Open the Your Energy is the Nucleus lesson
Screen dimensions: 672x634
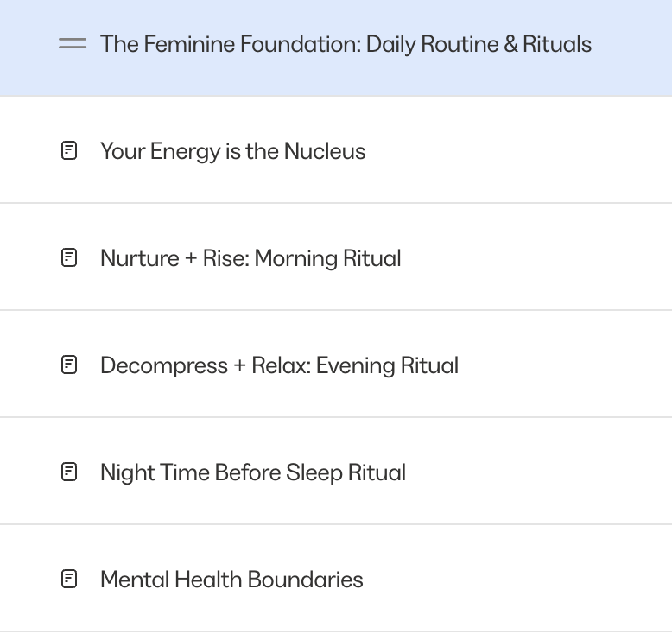click(232, 151)
